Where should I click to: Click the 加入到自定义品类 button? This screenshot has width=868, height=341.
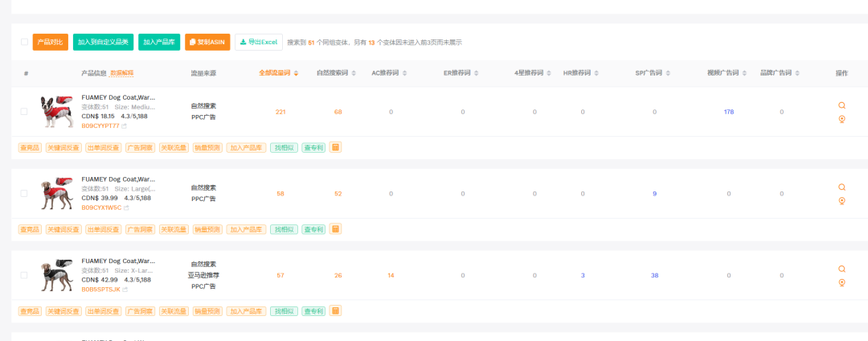[104, 42]
